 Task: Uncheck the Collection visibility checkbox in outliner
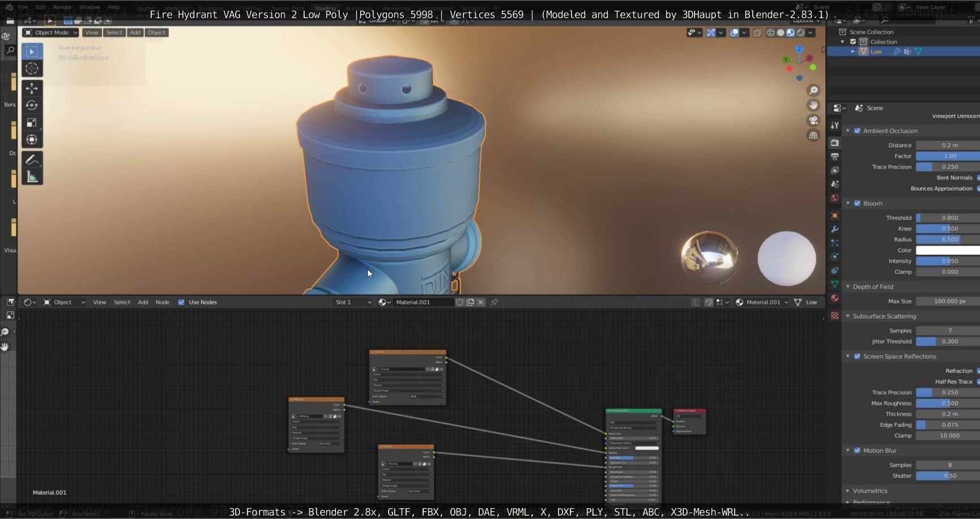point(853,42)
